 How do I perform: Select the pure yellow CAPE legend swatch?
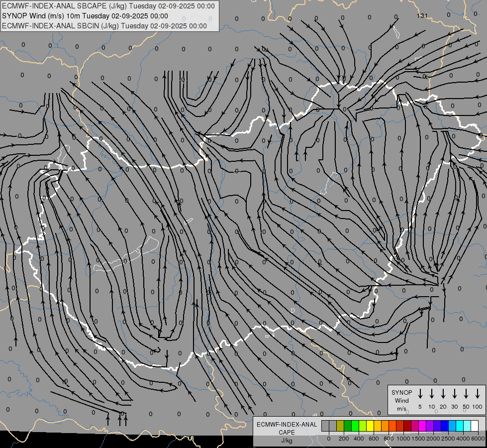pyautogui.click(x=370, y=426)
